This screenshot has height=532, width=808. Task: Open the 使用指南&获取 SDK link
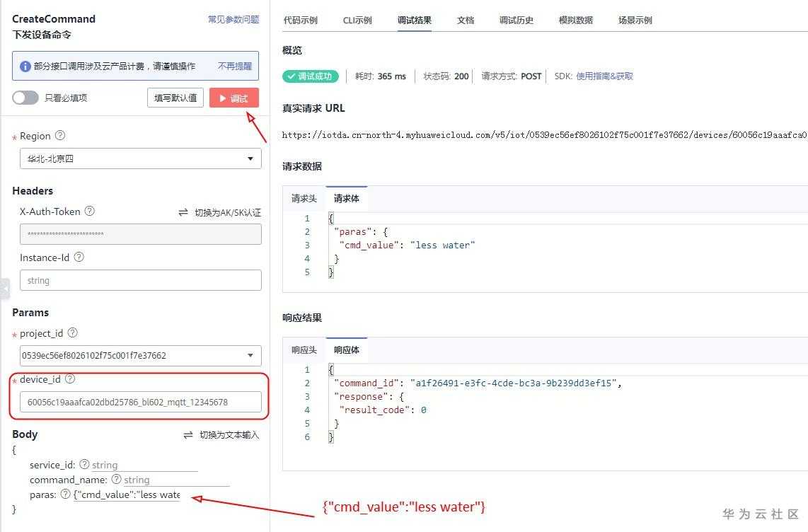(604, 76)
